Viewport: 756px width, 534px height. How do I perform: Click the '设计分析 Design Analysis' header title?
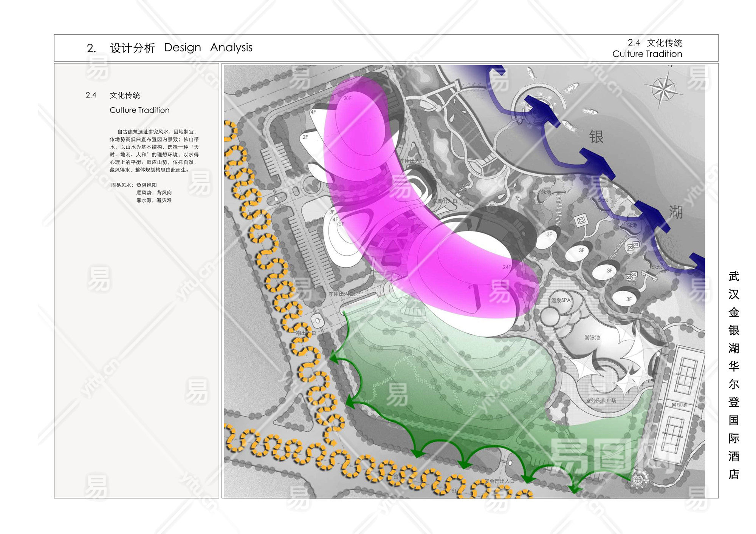pyautogui.click(x=181, y=48)
